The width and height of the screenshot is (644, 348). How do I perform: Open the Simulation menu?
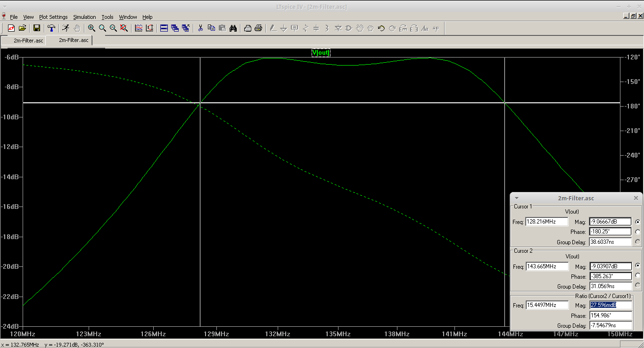[84, 17]
